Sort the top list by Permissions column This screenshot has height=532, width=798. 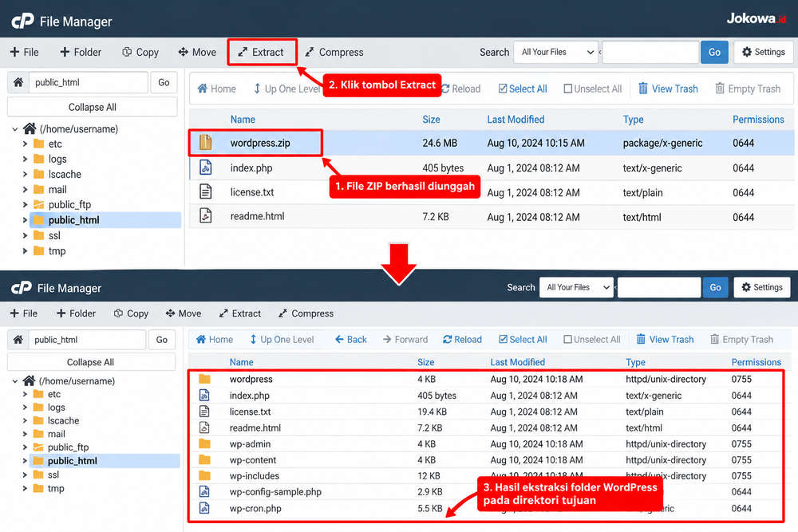coord(758,120)
